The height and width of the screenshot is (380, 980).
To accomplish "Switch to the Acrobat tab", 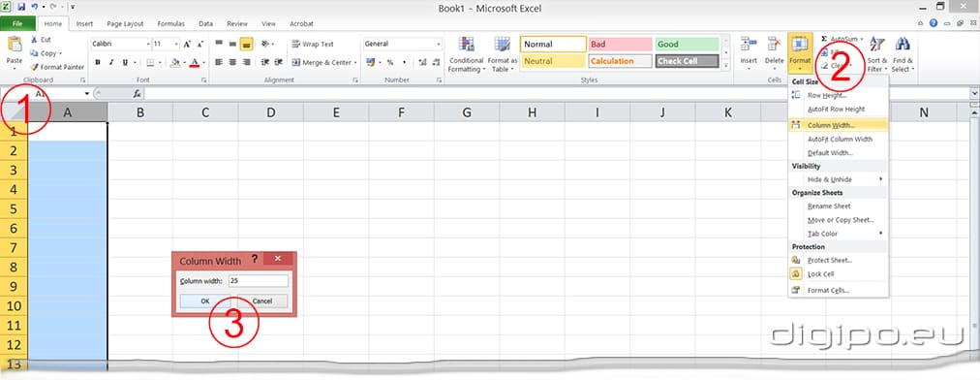I will (301, 24).
